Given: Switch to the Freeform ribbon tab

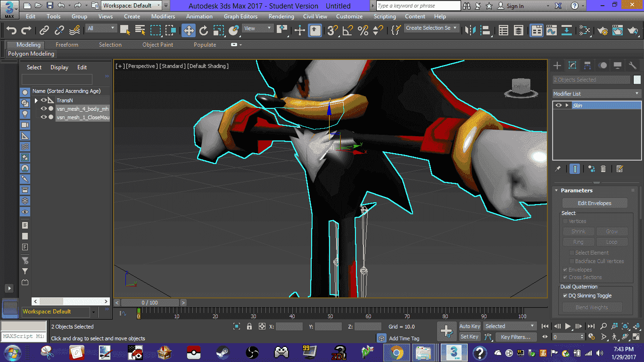Looking at the screenshot, I should 67,45.
